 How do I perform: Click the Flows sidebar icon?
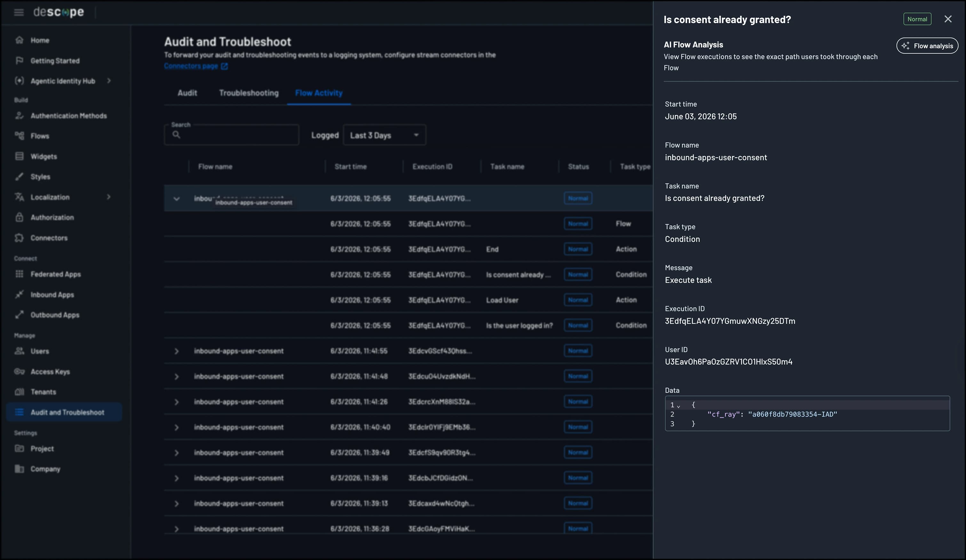[x=20, y=136]
